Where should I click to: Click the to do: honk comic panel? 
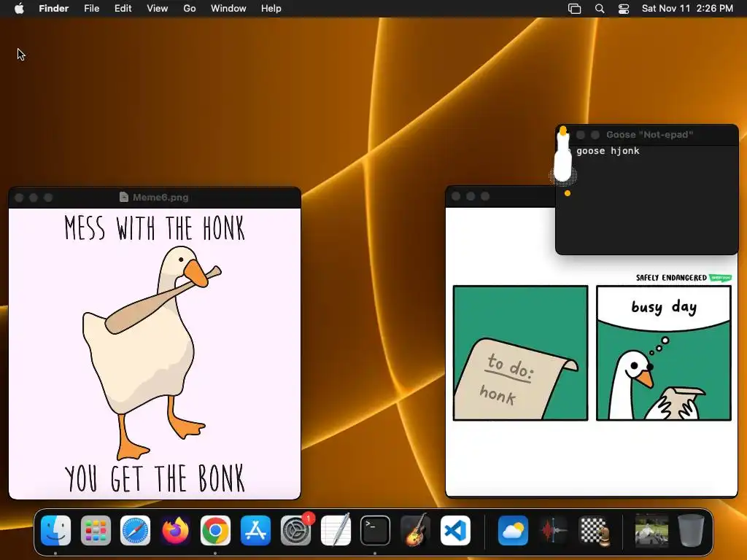click(521, 353)
